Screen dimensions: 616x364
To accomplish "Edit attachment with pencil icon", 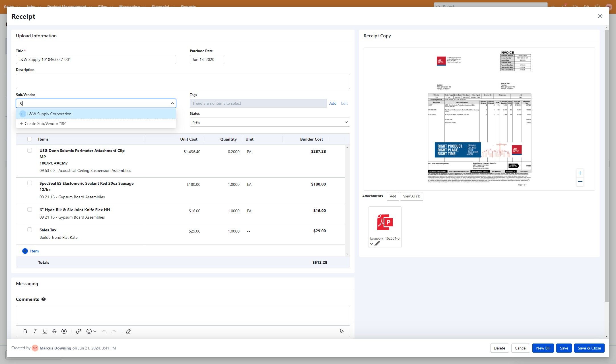I will [377, 244].
